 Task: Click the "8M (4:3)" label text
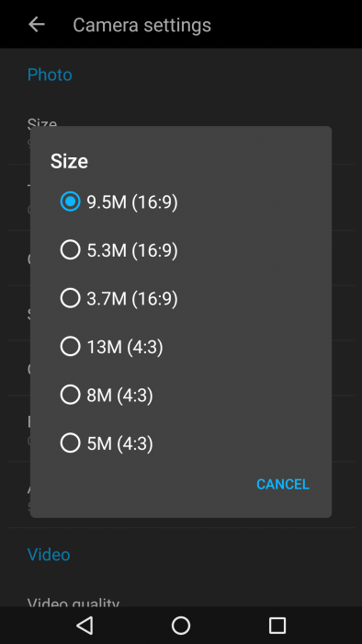119,395
